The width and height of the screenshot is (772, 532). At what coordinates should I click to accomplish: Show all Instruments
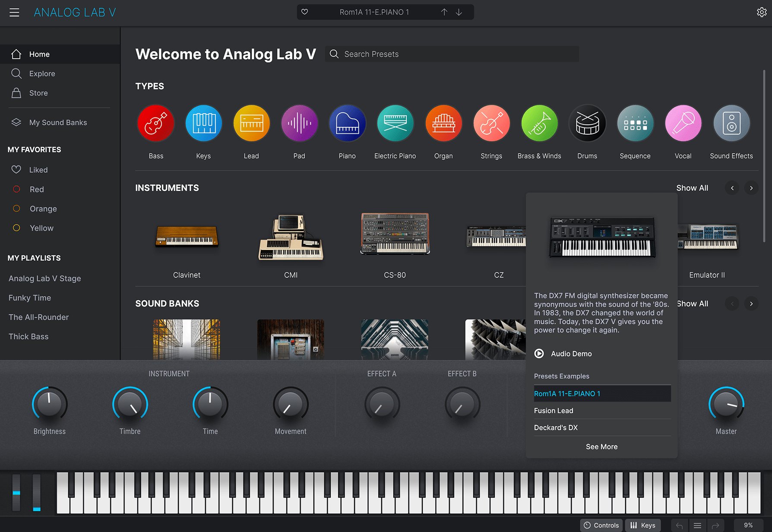(x=692, y=188)
